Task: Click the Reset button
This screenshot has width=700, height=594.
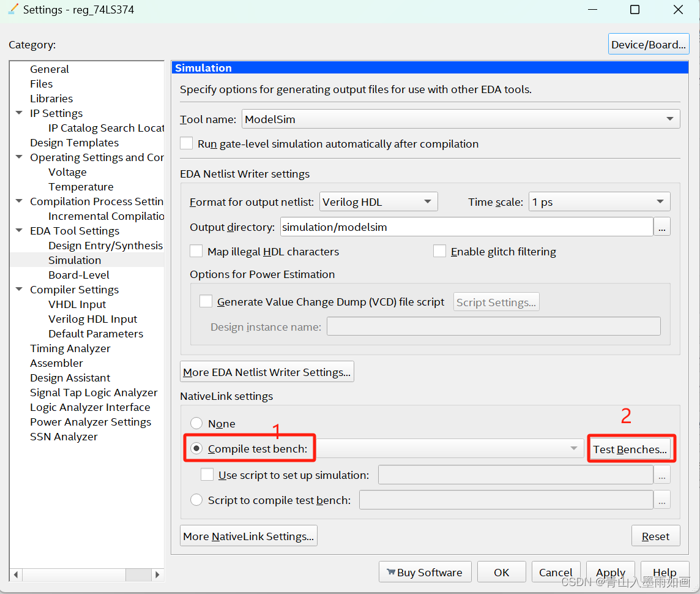Action: tap(655, 536)
